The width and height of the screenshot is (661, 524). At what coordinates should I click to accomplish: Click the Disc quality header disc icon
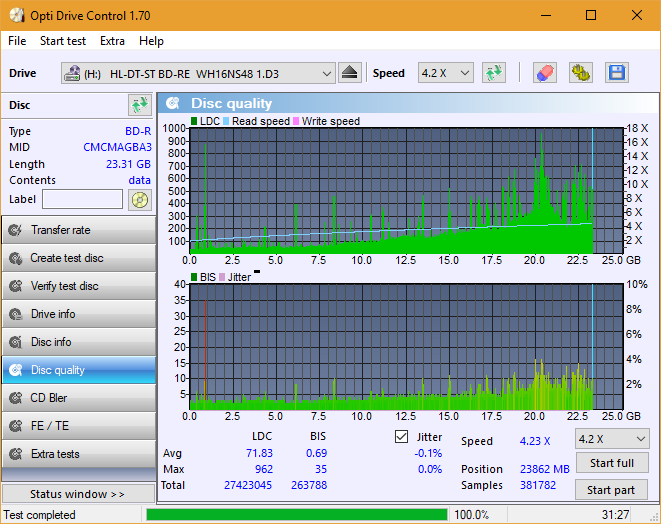[173, 103]
